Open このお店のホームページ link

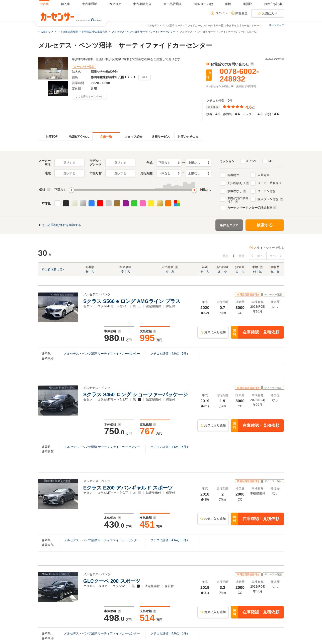pos(89,97)
